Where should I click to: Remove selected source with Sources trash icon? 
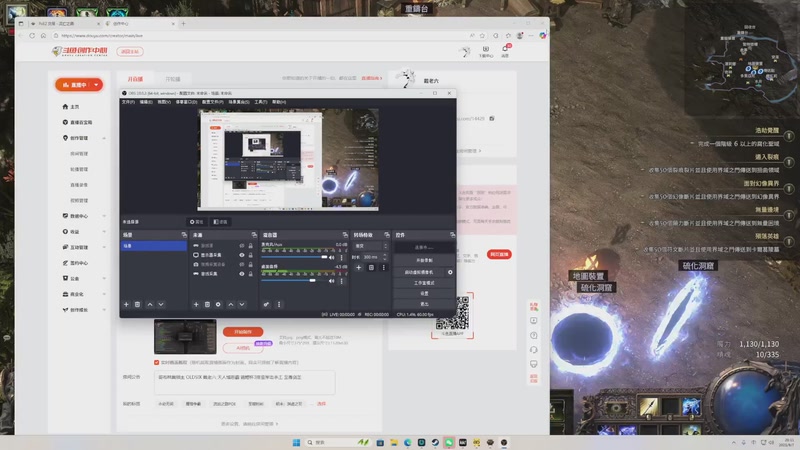[x=207, y=305]
